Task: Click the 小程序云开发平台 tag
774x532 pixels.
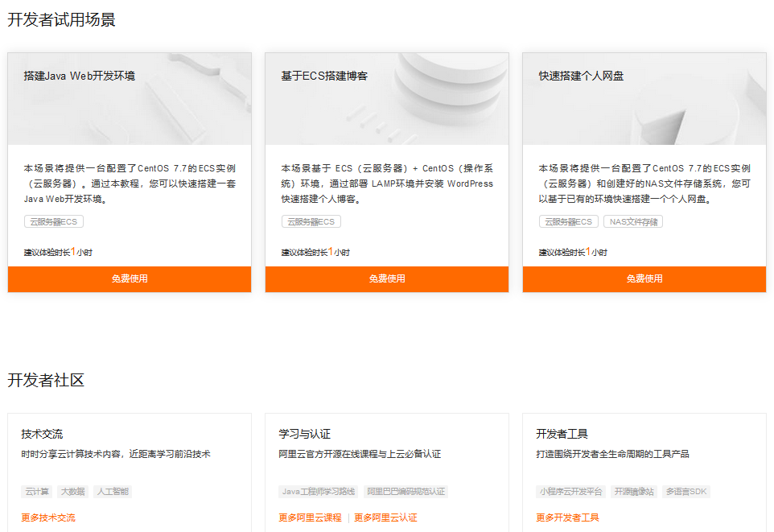Action: coord(571,492)
